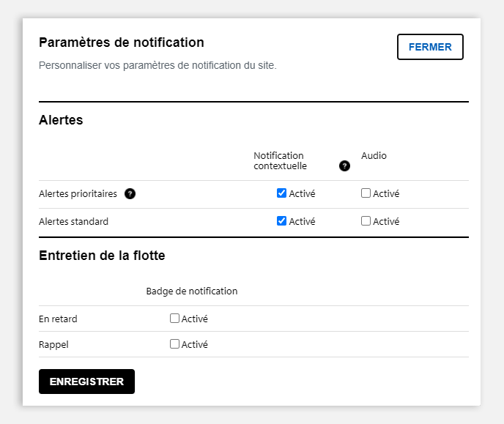Click the Paramètres de notification title
Screen dimensions: 504x424
click(x=122, y=42)
